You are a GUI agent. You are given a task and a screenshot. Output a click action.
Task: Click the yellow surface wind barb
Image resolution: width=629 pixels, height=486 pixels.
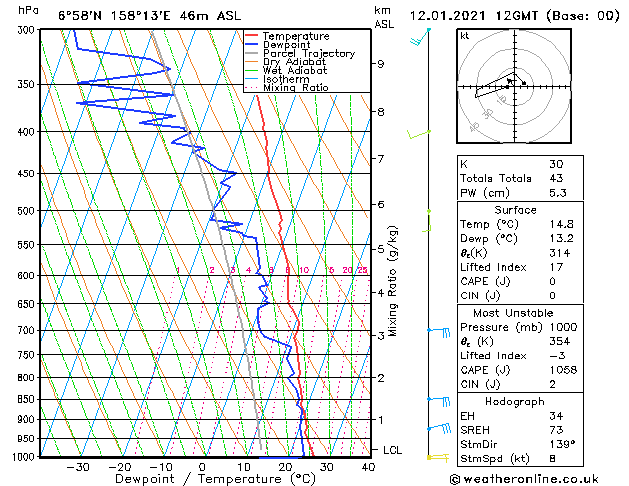click(438, 458)
